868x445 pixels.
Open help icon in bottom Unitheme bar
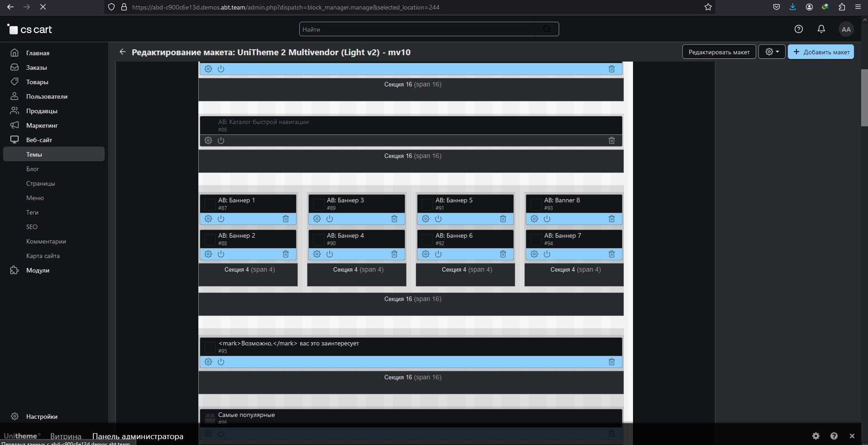point(834,436)
